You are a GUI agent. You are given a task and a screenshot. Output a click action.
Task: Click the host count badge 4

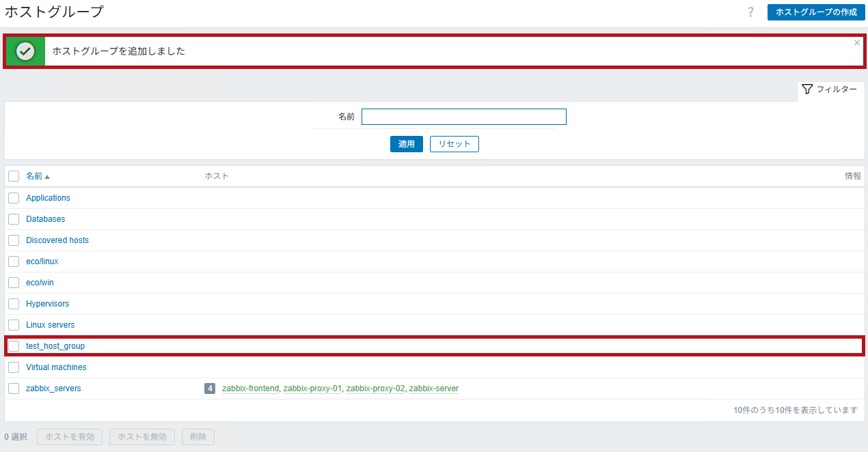point(210,389)
